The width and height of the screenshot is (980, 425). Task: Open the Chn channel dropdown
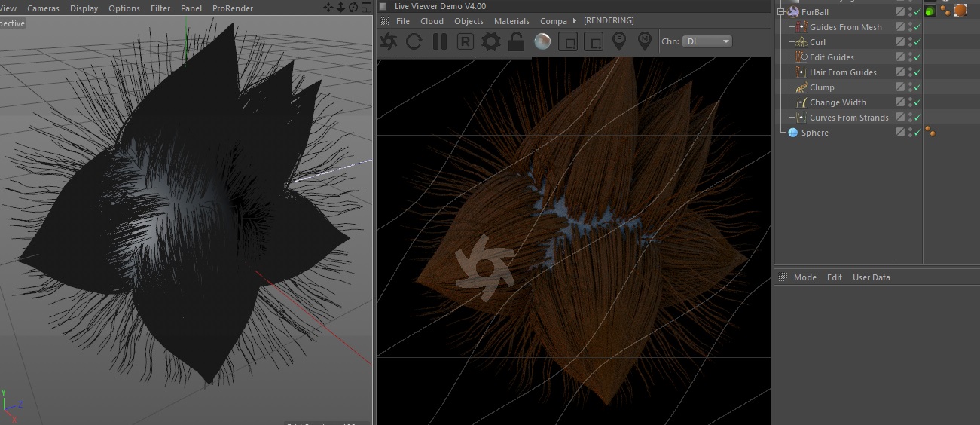coord(707,41)
